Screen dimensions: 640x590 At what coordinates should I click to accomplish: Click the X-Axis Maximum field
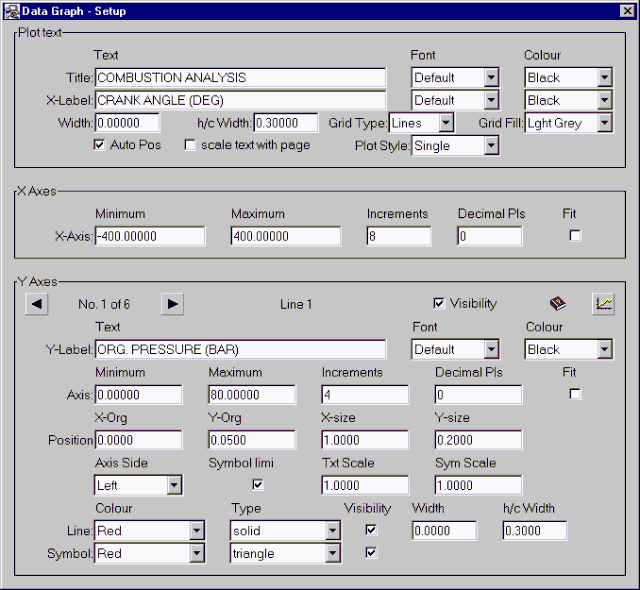point(286,236)
